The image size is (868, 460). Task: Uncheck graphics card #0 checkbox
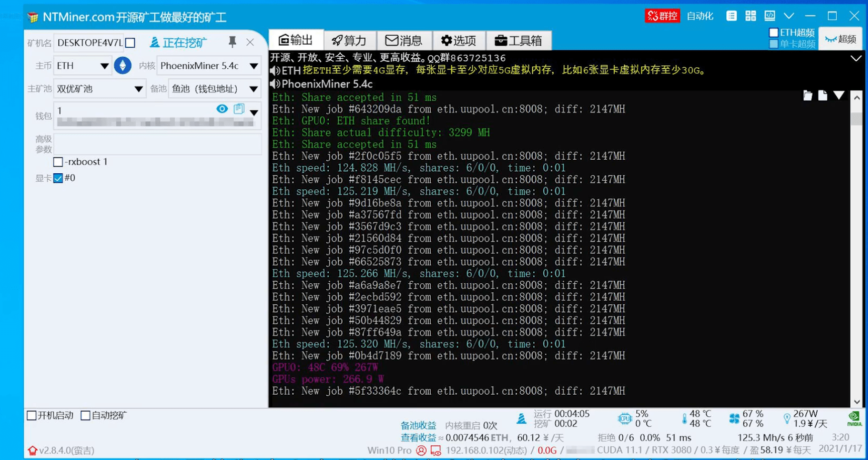coord(58,178)
